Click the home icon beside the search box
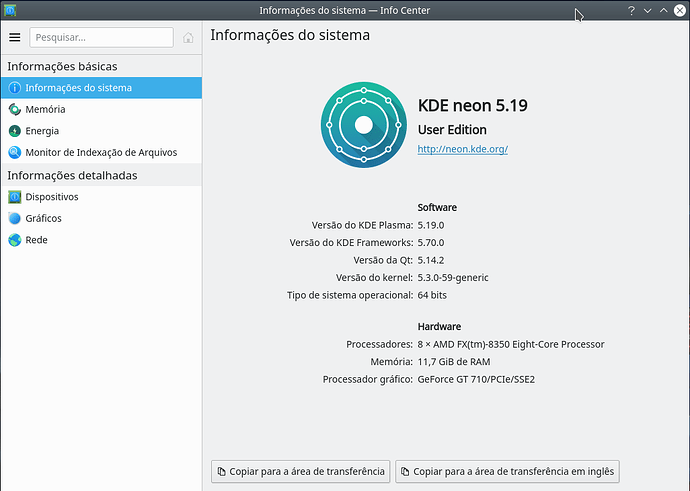Image resolution: width=690 pixels, height=491 pixels. point(188,37)
